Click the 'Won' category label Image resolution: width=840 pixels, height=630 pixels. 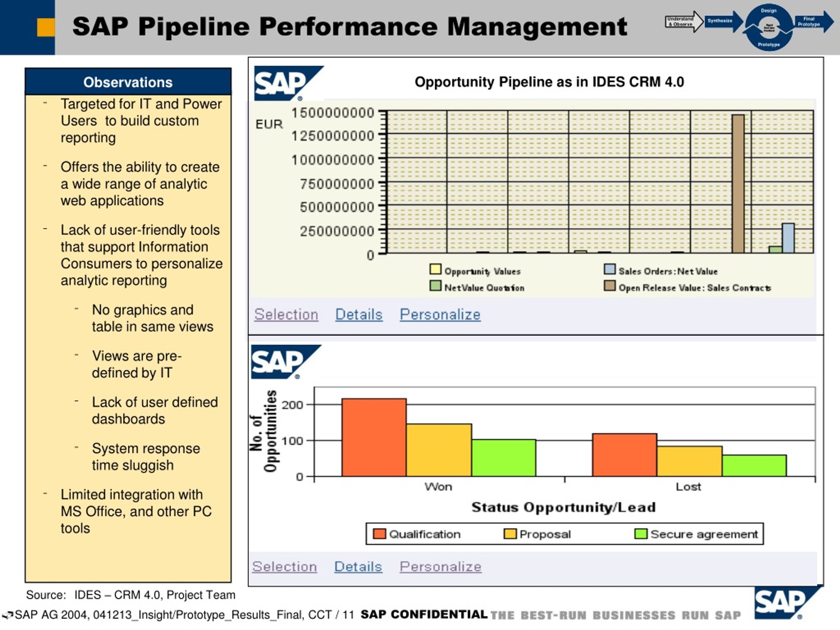[439, 487]
